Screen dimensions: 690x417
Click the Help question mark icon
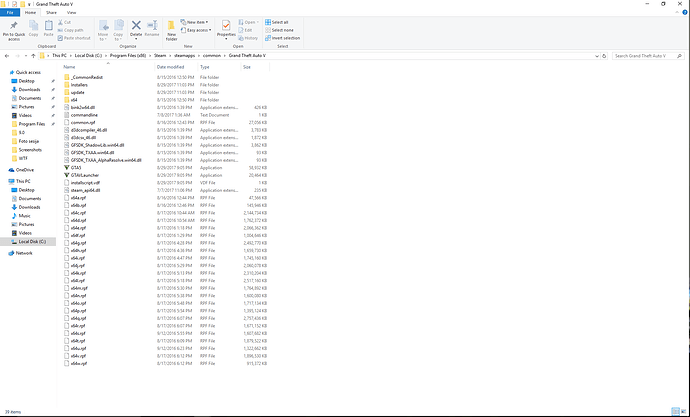click(x=685, y=13)
